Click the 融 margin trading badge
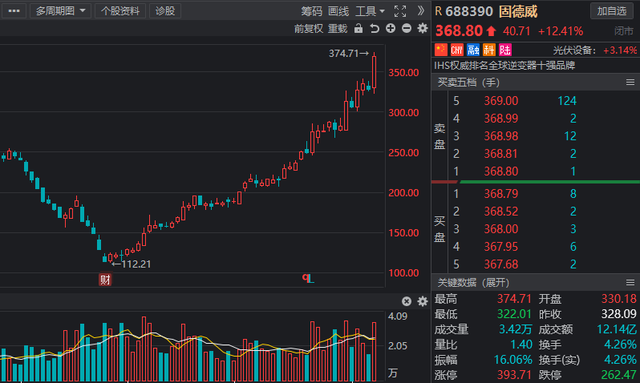The image size is (640, 383). 473,50
